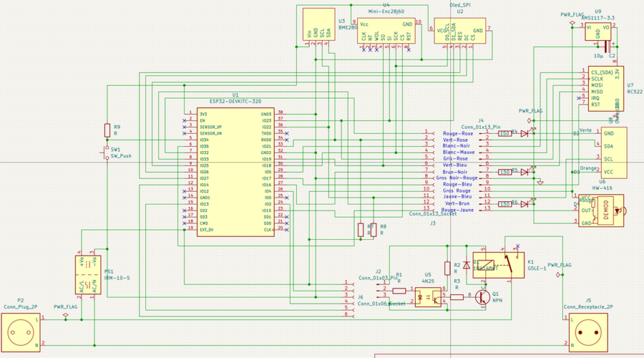644x358 pixels.
Task: Click the 'Blanc-Noir' wire label
Action: click(x=457, y=146)
